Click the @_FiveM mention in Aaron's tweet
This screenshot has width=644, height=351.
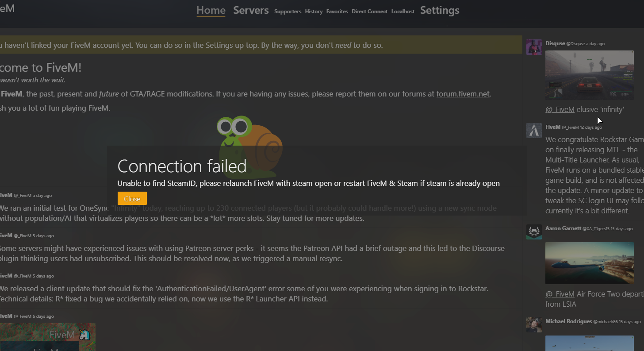560,294
